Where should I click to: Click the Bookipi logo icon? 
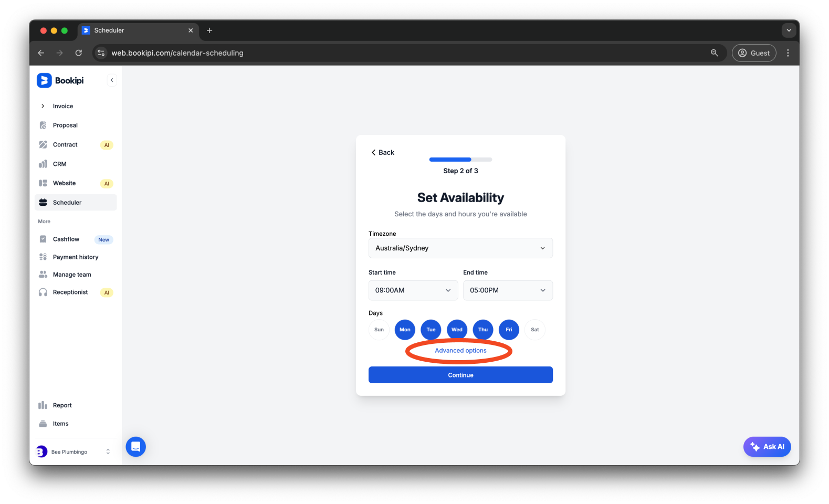click(x=44, y=80)
